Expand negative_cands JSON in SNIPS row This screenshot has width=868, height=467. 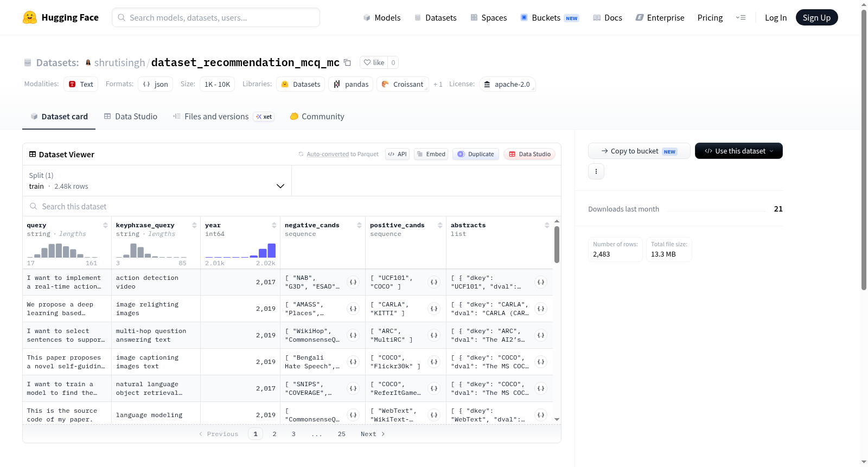[353, 388]
